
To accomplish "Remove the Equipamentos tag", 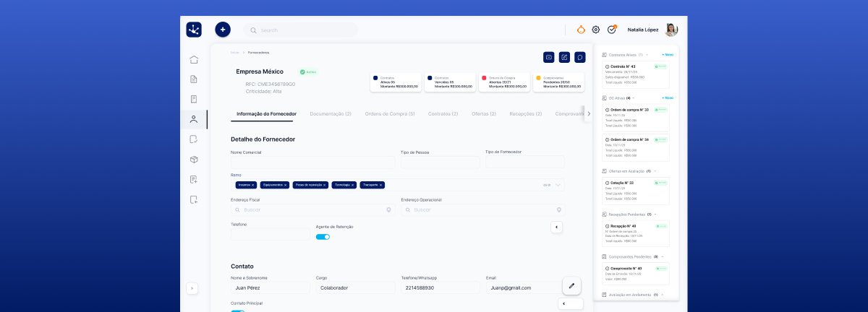I will click(x=286, y=185).
